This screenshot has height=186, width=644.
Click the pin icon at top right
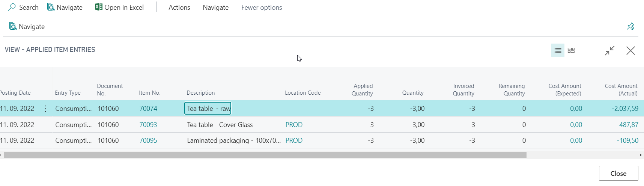[630, 26]
